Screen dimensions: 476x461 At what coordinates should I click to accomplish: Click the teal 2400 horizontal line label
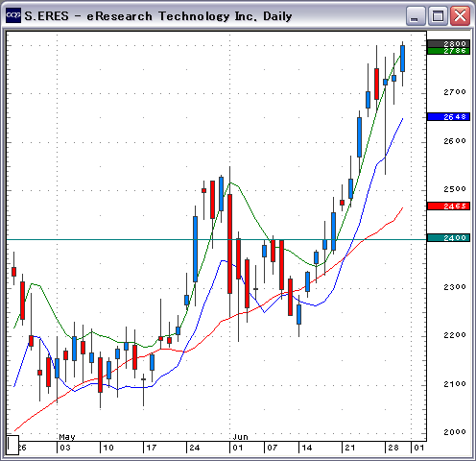448,237
